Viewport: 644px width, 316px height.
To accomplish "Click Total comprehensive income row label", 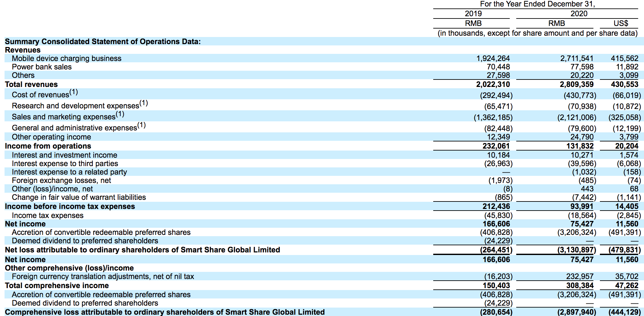I will [57, 286].
